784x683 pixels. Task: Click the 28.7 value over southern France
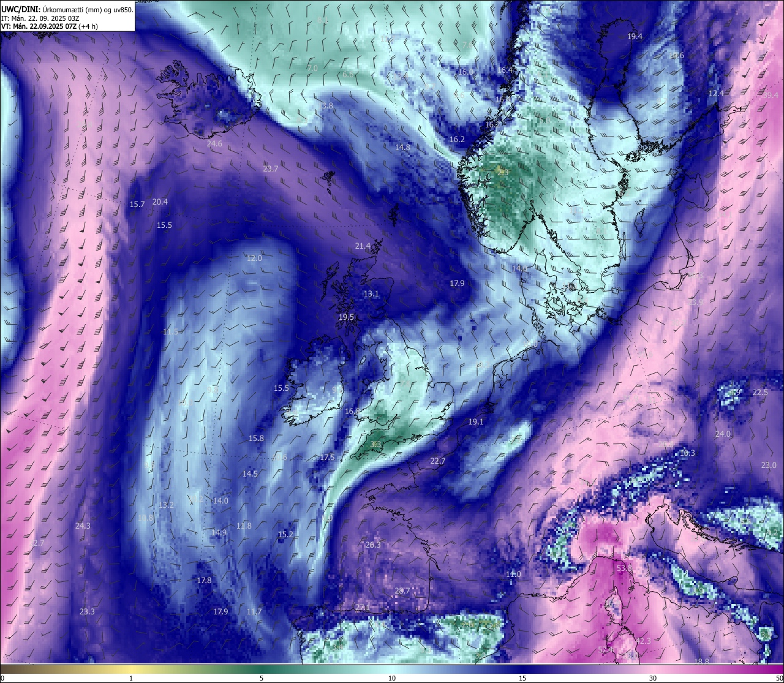[402, 591]
